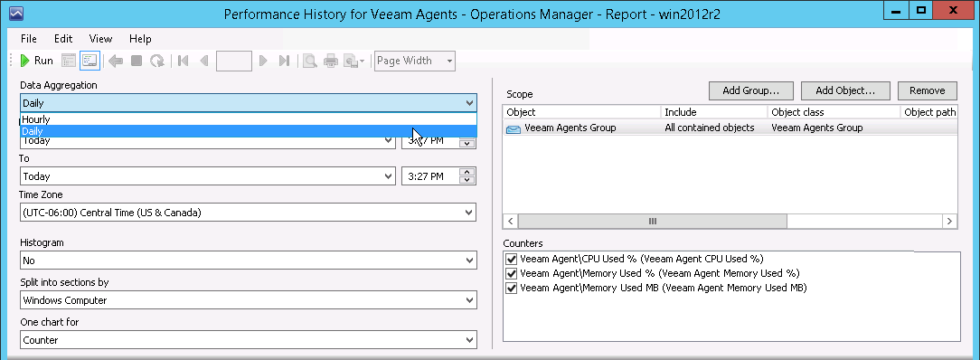The width and height of the screenshot is (980, 360).
Task: Uncheck the Veeam Agent Memory Used MB counter
Action: [x=511, y=289]
